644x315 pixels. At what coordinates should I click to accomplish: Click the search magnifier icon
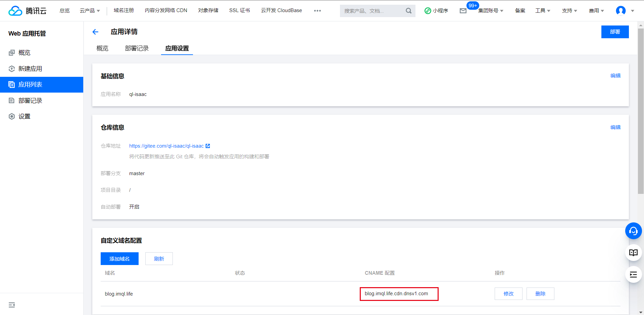point(408,11)
